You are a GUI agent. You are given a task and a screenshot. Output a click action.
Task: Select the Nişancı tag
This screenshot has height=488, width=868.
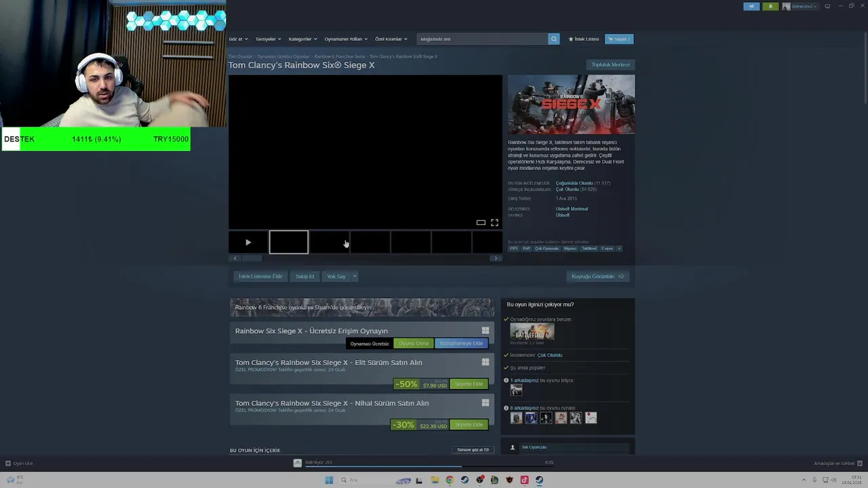pos(570,248)
